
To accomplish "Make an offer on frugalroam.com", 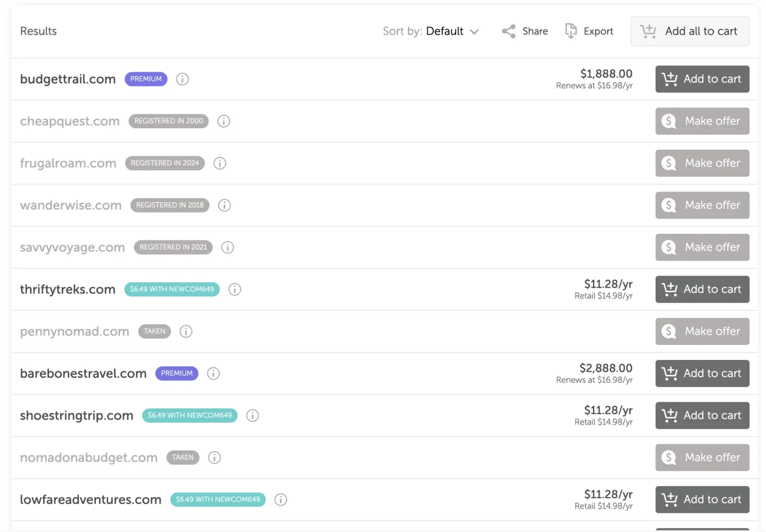I will point(702,163).
